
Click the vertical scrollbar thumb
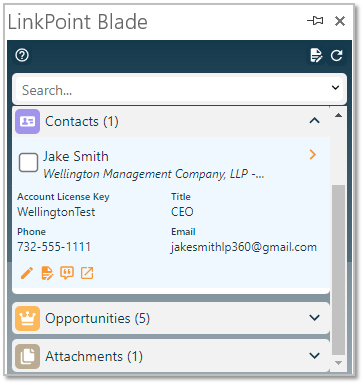coord(338,270)
